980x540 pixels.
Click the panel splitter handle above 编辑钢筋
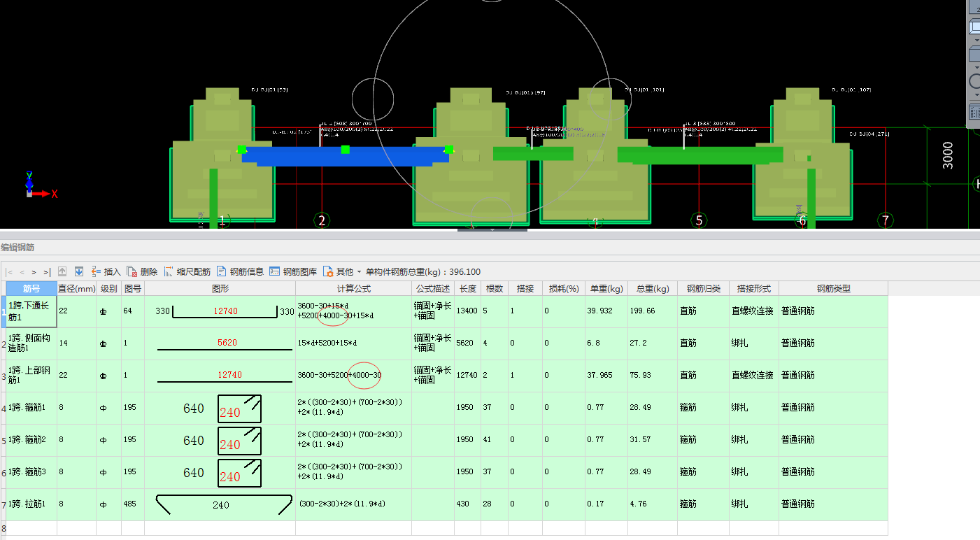pos(492,229)
